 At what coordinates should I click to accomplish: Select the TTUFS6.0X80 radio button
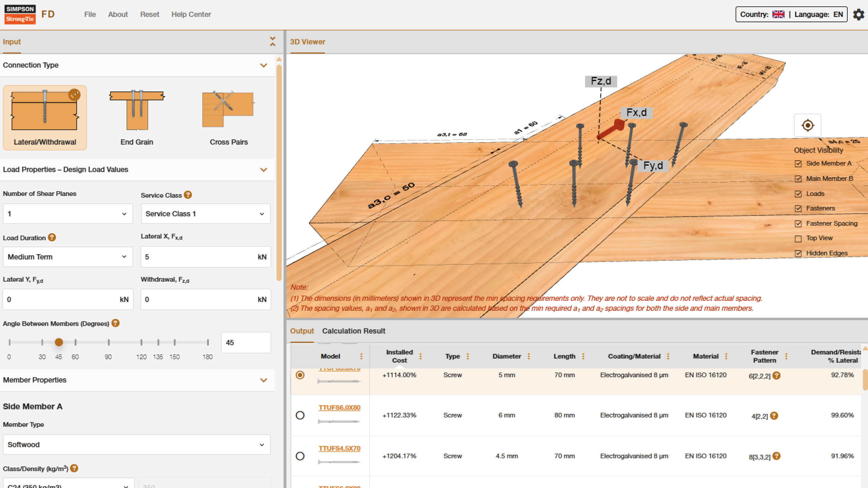[300, 415]
